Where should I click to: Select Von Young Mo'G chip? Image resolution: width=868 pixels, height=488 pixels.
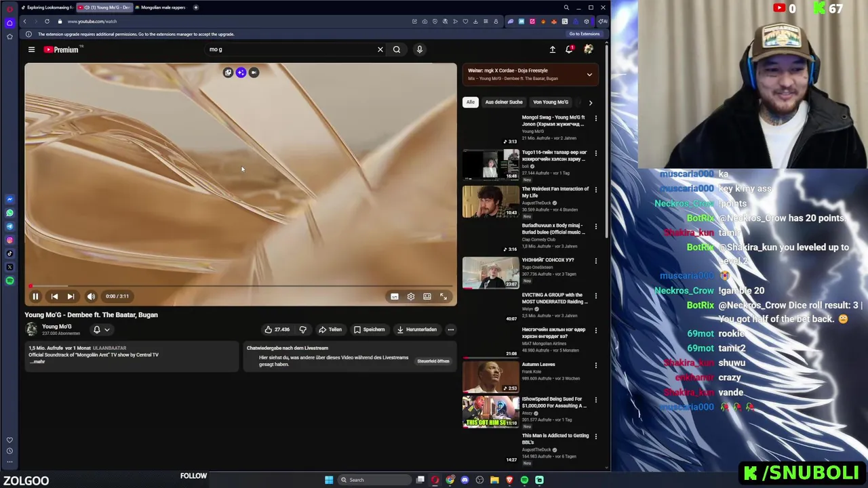[551, 102]
